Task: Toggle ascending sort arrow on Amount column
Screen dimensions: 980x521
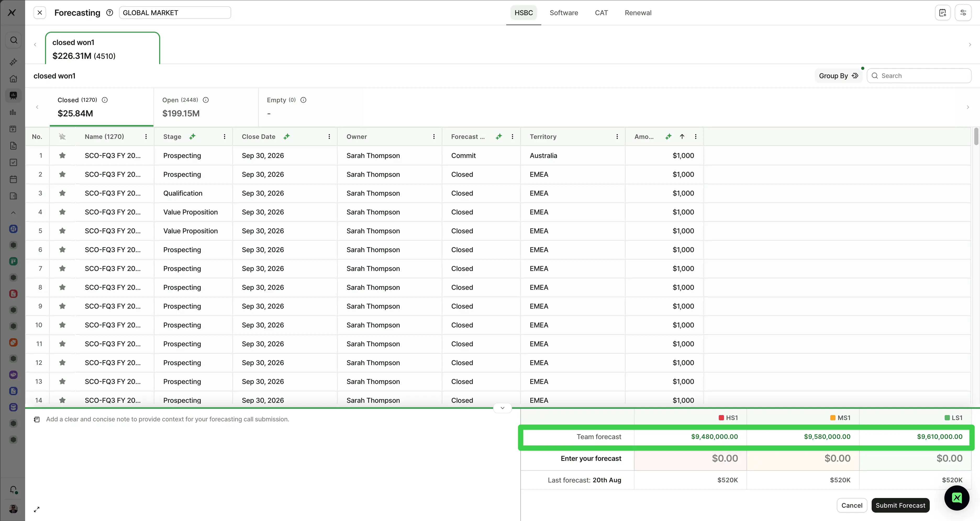Action: [682, 137]
